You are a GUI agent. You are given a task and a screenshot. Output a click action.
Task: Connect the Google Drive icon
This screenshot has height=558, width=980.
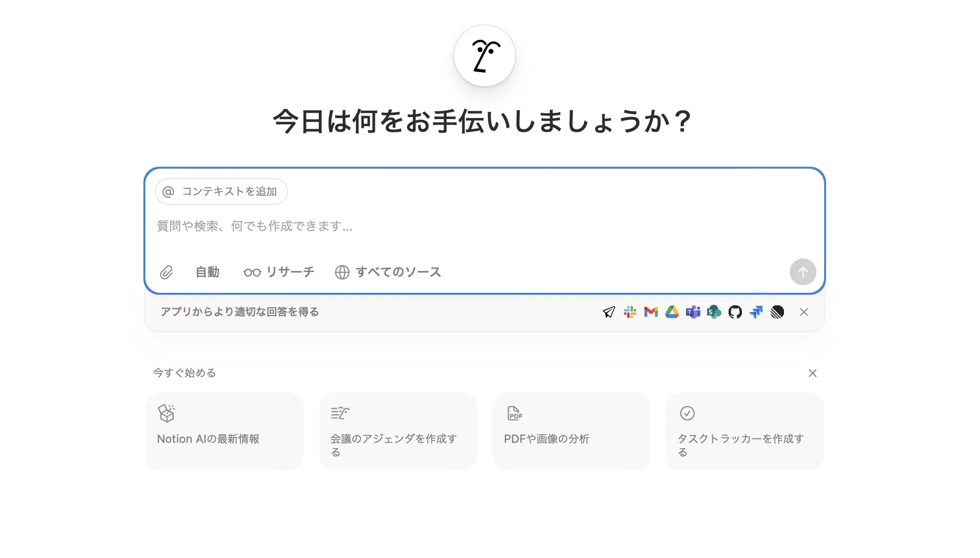click(x=672, y=312)
